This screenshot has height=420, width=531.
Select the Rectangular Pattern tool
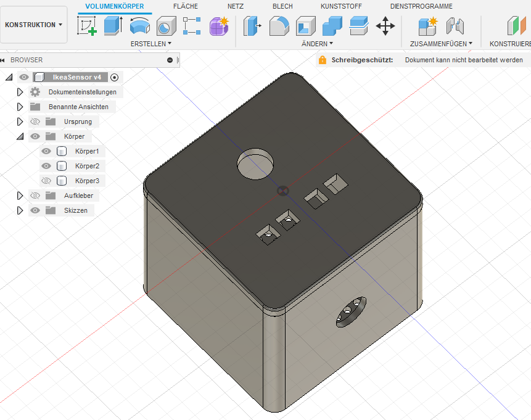[x=192, y=26]
